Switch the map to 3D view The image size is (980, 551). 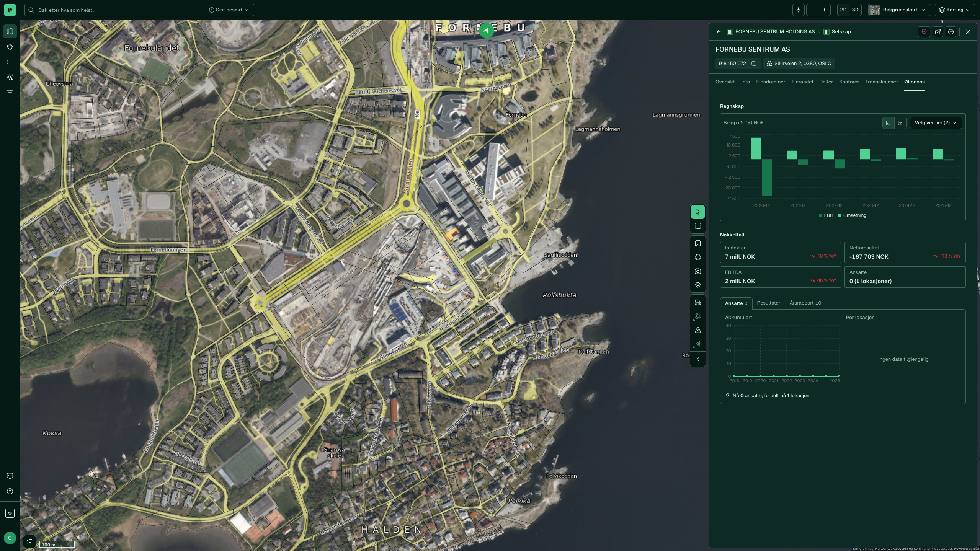(x=855, y=10)
